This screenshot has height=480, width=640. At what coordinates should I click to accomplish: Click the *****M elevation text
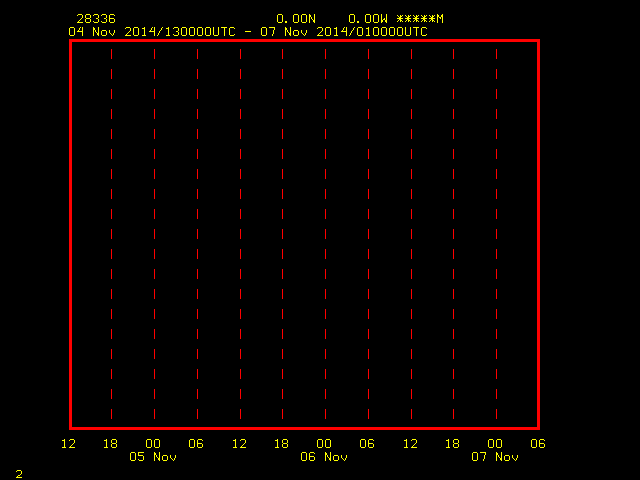420,19
